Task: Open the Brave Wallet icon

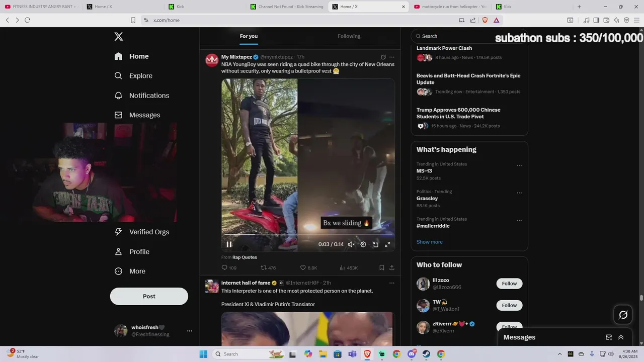Action: [x=606, y=20]
